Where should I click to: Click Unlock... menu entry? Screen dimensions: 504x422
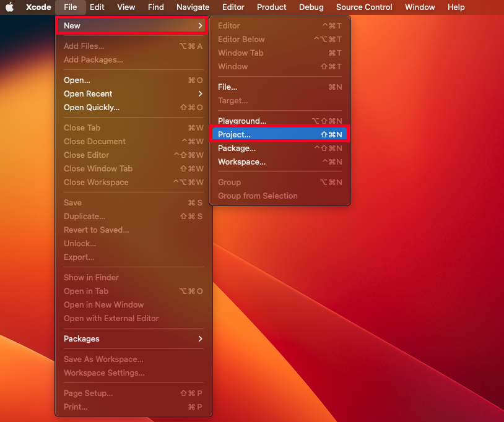coord(133,243)
